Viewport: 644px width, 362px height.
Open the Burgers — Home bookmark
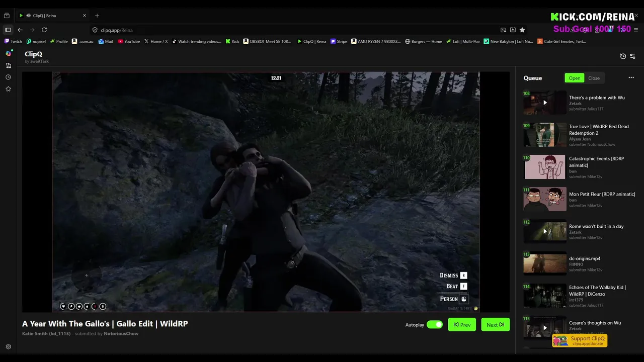pyautogui.click(x=424, y=41)
